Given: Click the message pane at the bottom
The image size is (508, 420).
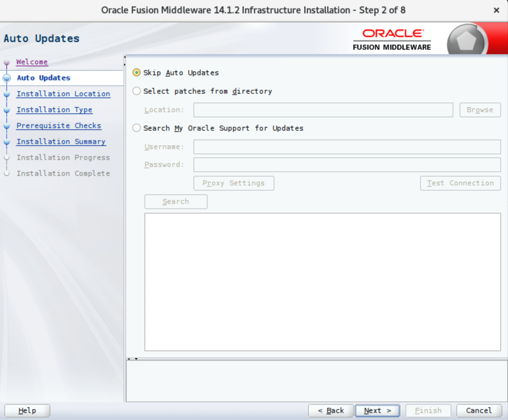Looking at the screenshot, I should click(x=317, y=381).
